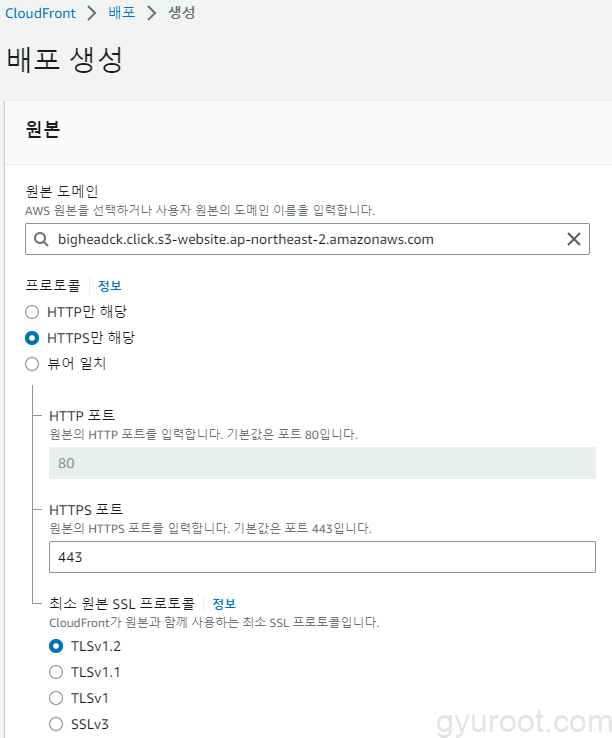The image size is (612, 738).
Task: Open 정보 link beside 최소 원본 SSL 프로토콜
Action: click(x=224, y=604)
